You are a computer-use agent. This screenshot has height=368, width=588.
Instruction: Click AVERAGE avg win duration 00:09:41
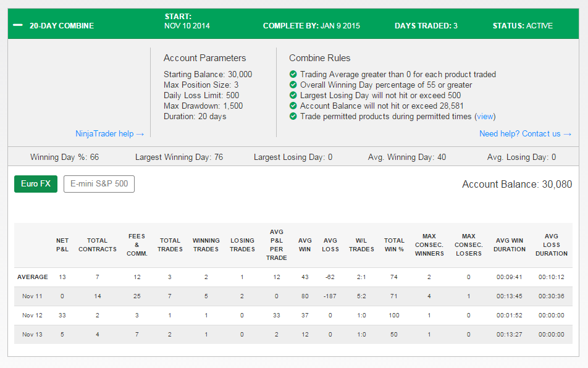tap(509, 277)
